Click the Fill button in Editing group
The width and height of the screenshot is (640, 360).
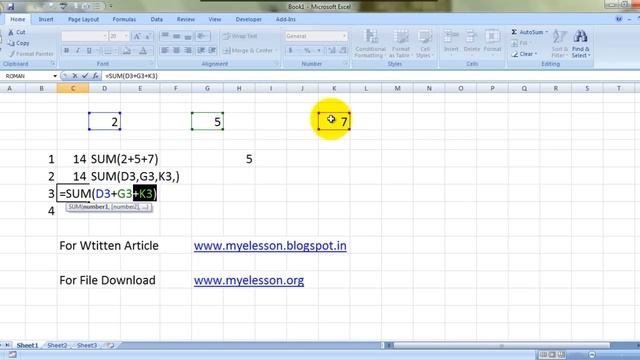pyautogui.click(x=520, y=43)
